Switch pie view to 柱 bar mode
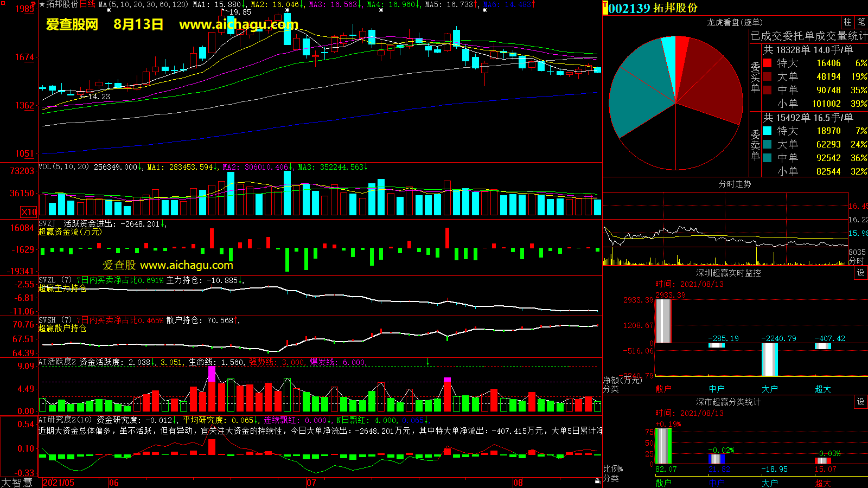Viewport: 868px width, 488px height. tap(847, 22)
